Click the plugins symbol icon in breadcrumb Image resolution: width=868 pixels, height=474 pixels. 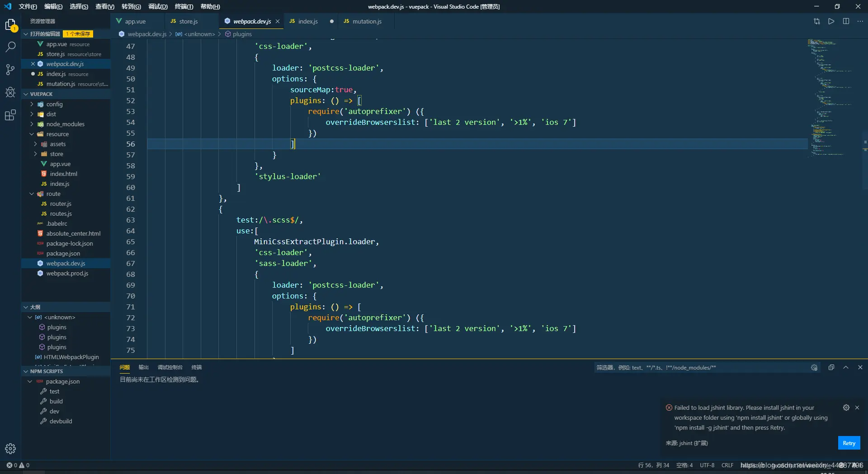228,34
